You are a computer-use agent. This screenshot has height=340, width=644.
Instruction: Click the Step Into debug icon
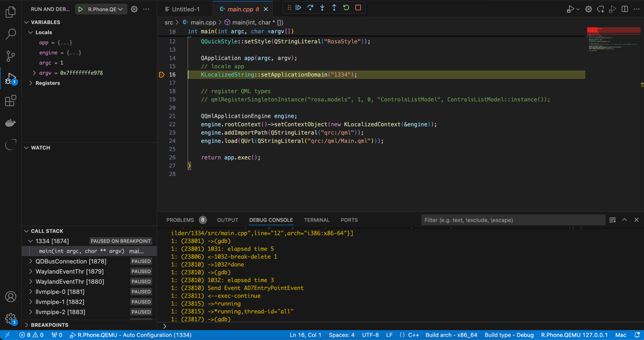pyautogui.click(x=322, y=8)
